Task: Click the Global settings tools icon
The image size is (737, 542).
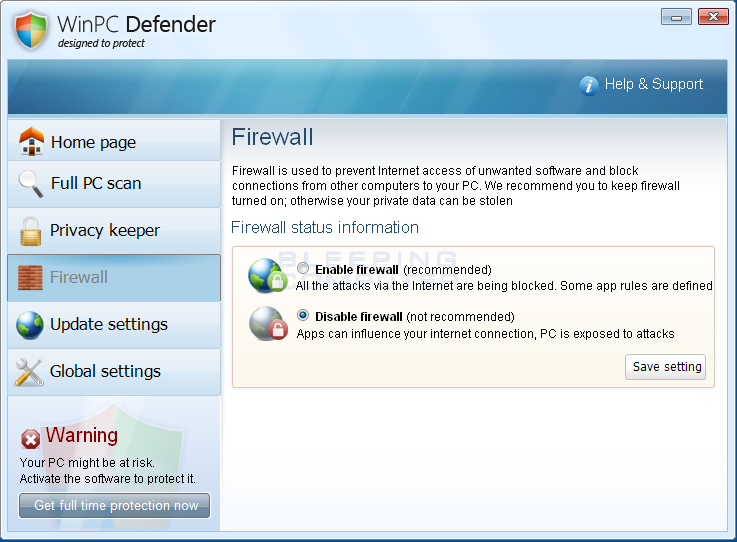Action: pyautogui.click(x=29, y=372)
